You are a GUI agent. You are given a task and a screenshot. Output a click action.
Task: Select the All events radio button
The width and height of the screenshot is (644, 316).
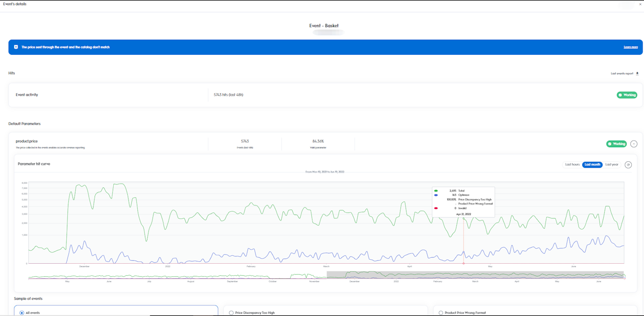point(22,312)
